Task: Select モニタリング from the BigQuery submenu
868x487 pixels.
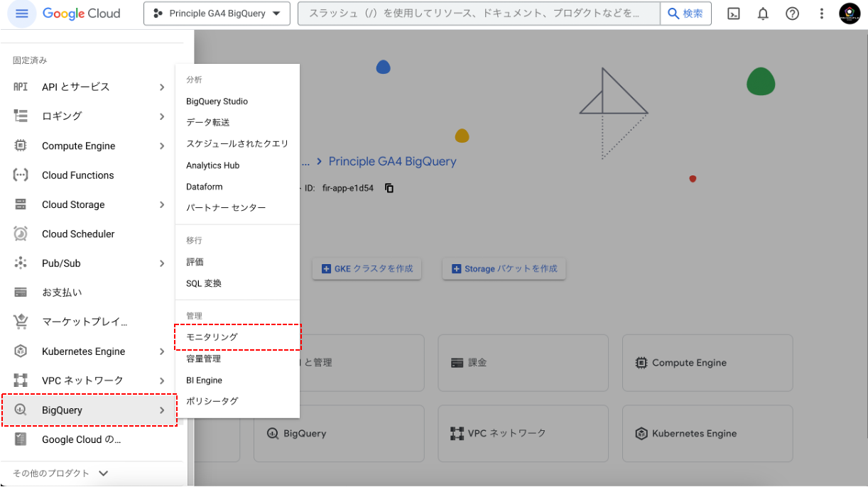Action: click(x=212, y=337)
